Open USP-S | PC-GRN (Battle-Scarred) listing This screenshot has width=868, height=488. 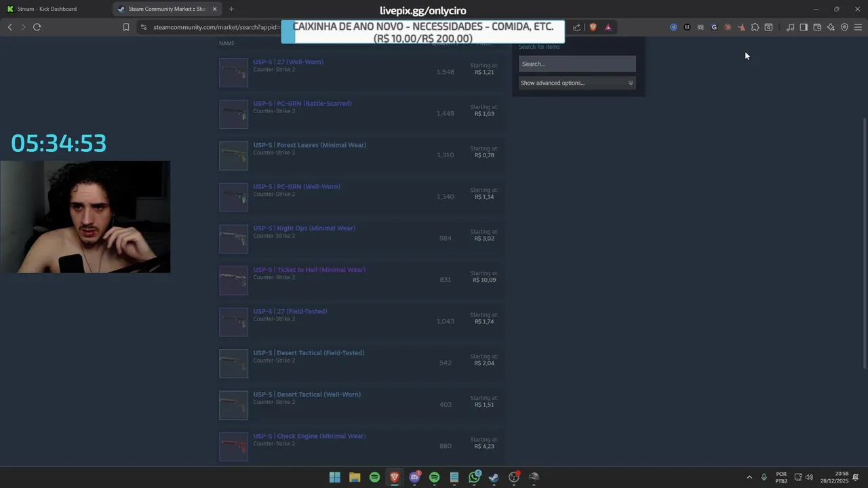302,104
